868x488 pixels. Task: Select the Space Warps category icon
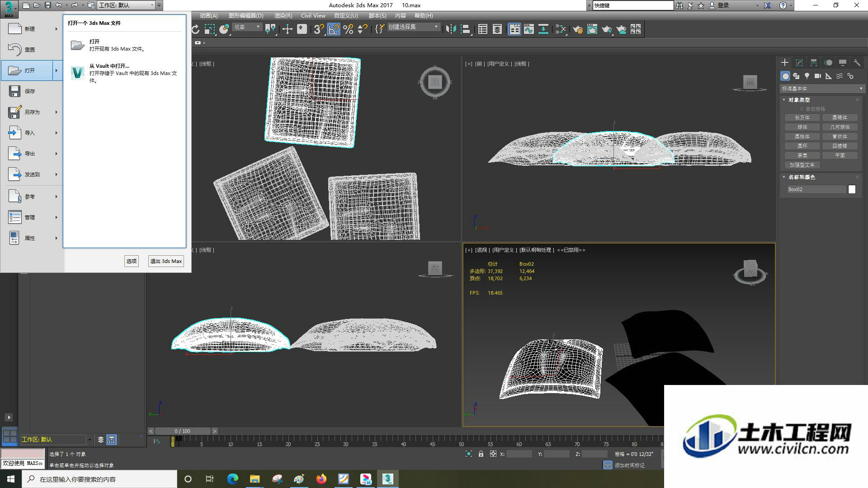[x=840, y=76]
